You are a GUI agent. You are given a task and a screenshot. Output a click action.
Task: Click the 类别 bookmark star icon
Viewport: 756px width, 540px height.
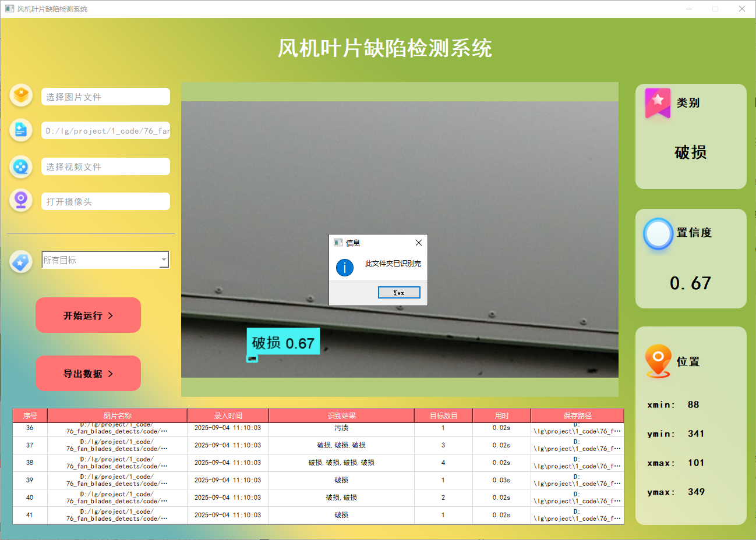pos(658,103)
